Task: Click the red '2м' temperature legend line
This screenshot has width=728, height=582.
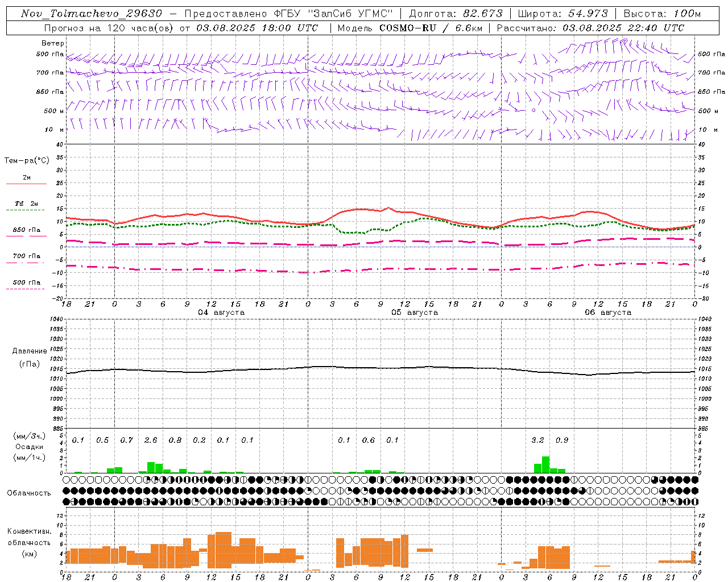Action: [x=26, y=184]
